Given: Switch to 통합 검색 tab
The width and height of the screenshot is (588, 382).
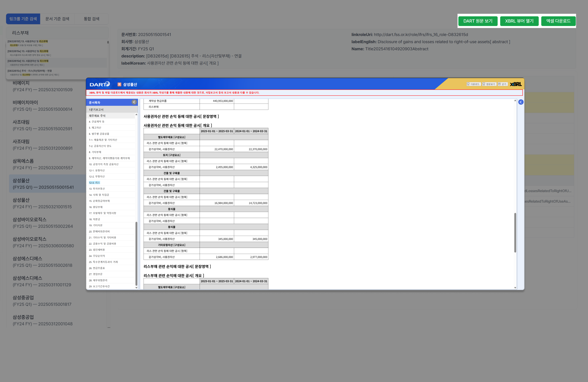Looking at the screenshot, I should click(x=91, y=19).
